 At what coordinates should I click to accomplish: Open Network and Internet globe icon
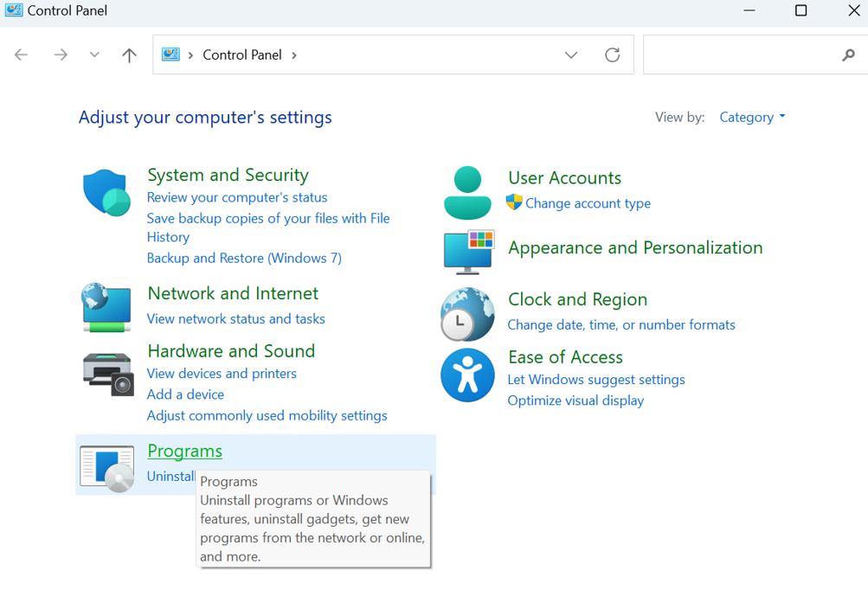106,307
